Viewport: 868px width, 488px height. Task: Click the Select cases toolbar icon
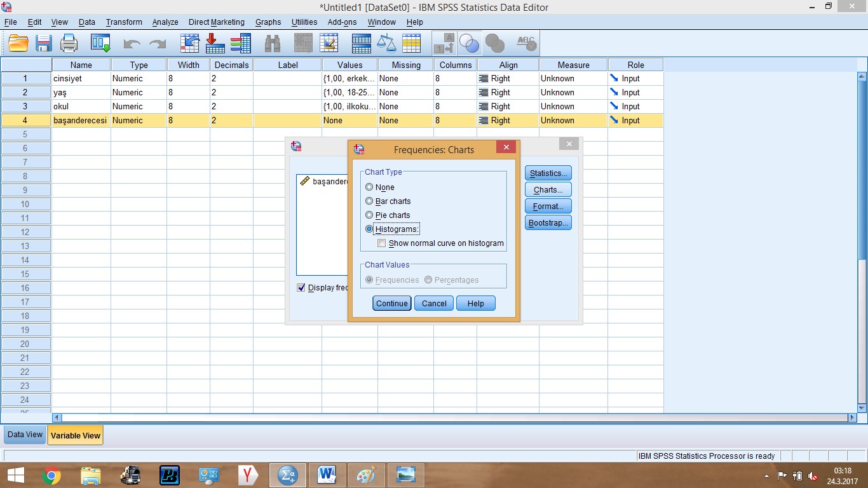pyautogui.click(x=412, y=43)
